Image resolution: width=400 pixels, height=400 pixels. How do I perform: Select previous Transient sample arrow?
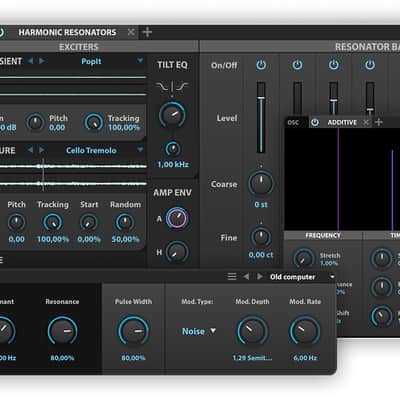[x=30, y=61]
